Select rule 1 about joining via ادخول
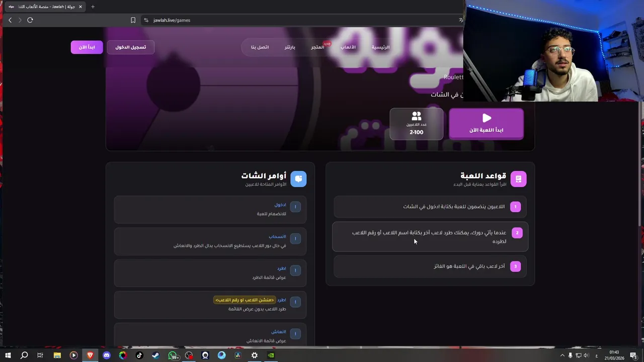The height and width of the screenshot is (362, 644). click(x=430, y=207)
